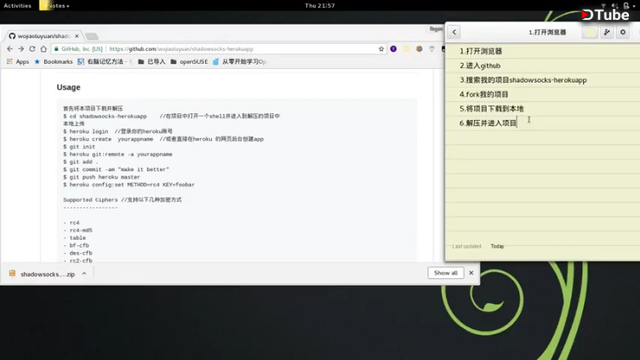Close the Chrome downloads bar

[471, 273]
